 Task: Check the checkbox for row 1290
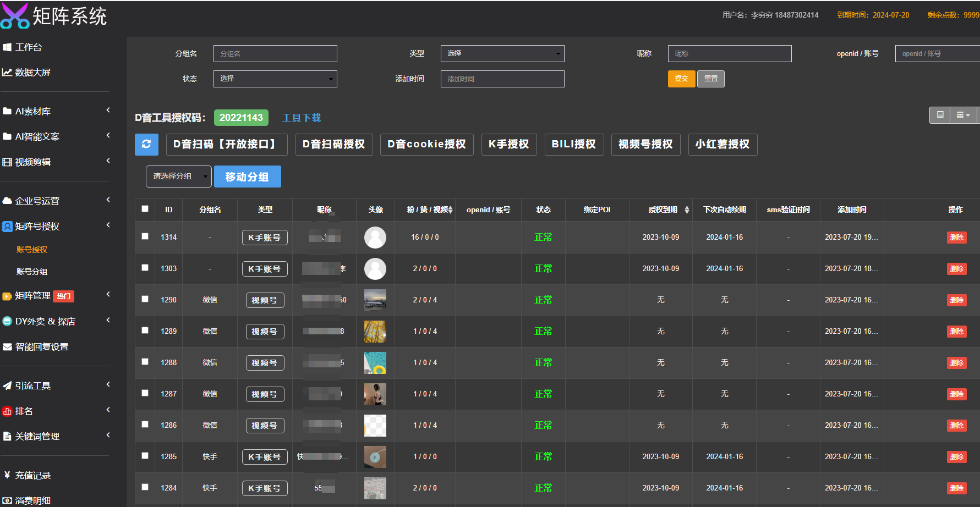coord(145,299)
